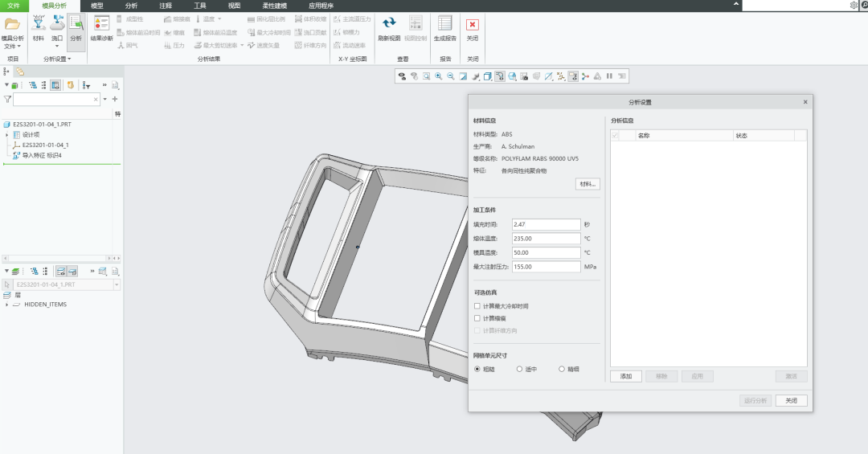Enable 计算最大冷却时间 checkbox
The image size is (868, 454).
pos(477,305)
